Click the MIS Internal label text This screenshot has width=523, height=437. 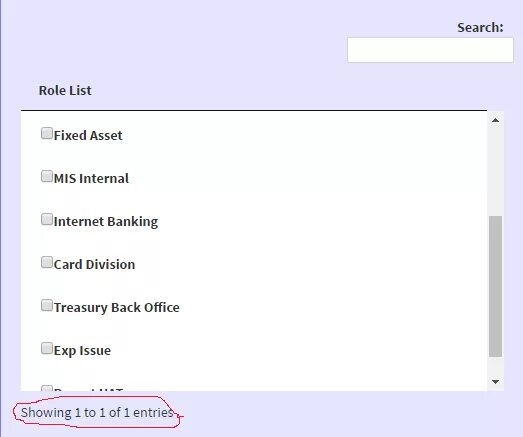tap(91, 178)
